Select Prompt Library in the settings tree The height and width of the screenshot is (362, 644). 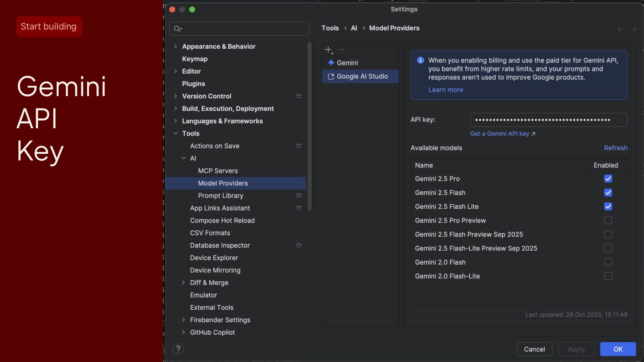pyautogui.click(x=220, y=196)
